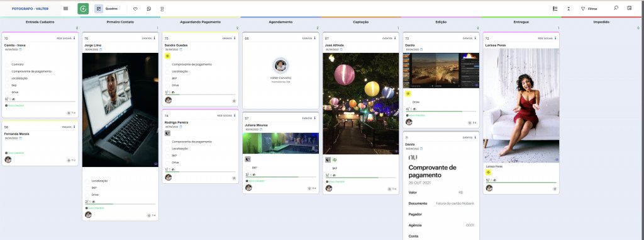Open the card menu dots on José Alfredo
The width and height of the screenshot is (644, 240).
395,38
